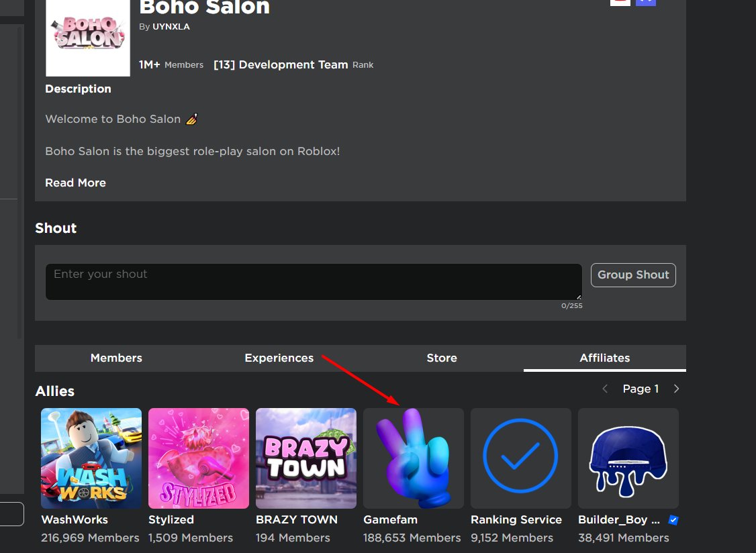Grab the shout box resize handle

pos(579,297)
